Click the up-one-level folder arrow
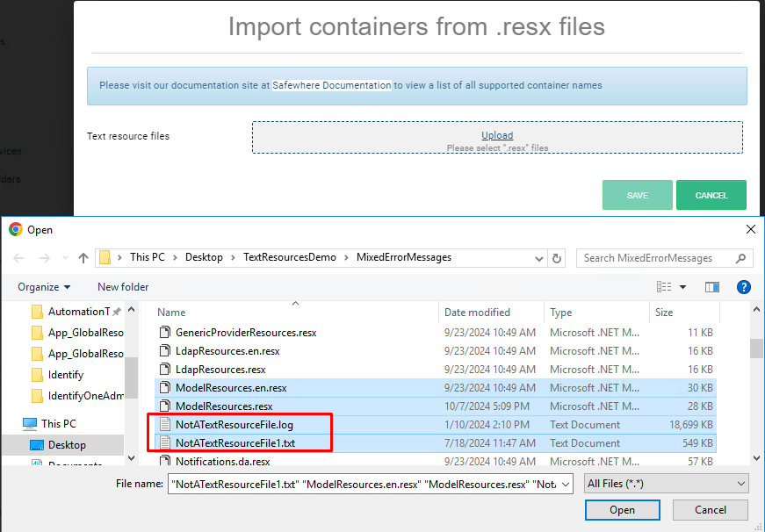Screen dimensions: 765x532 (83, 257)
